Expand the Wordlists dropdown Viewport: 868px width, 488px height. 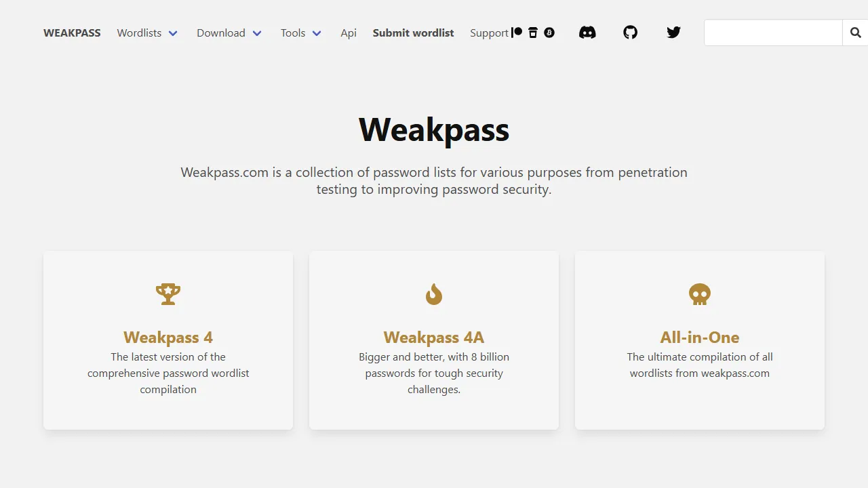click(146, 33)
